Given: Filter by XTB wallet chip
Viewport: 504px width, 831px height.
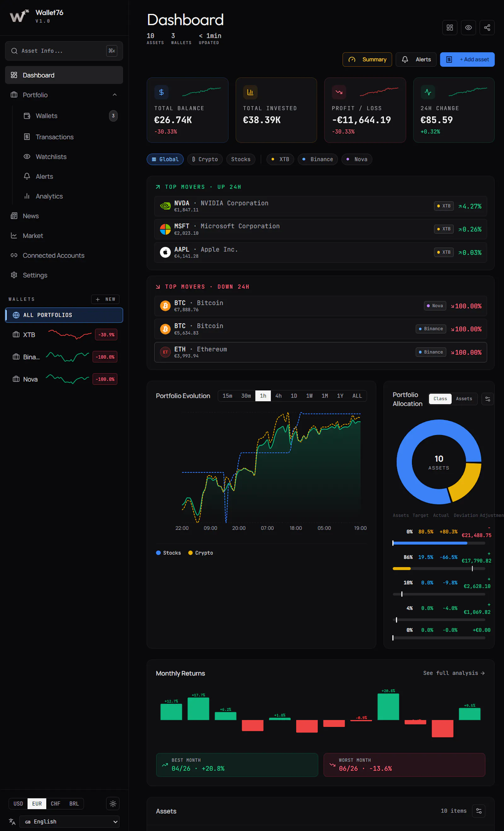Looking at the screenshot, I should pyautogui.click(x=280, y=159).
